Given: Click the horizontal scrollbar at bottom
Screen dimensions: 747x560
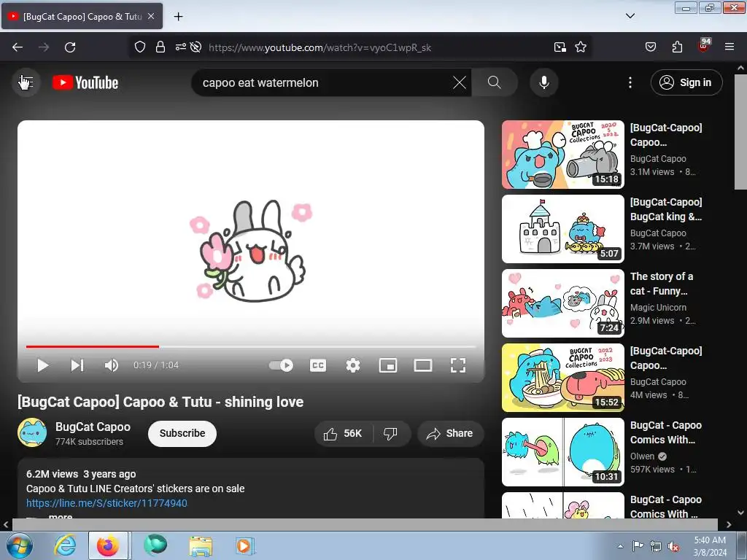Looking at the screenshot, I should pos(365,524).
